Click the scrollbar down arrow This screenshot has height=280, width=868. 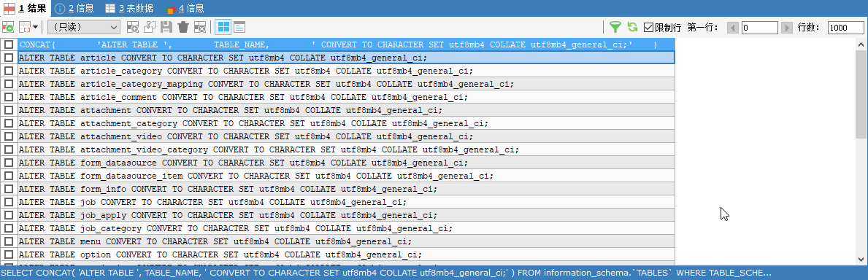click(x=861, y=259)
